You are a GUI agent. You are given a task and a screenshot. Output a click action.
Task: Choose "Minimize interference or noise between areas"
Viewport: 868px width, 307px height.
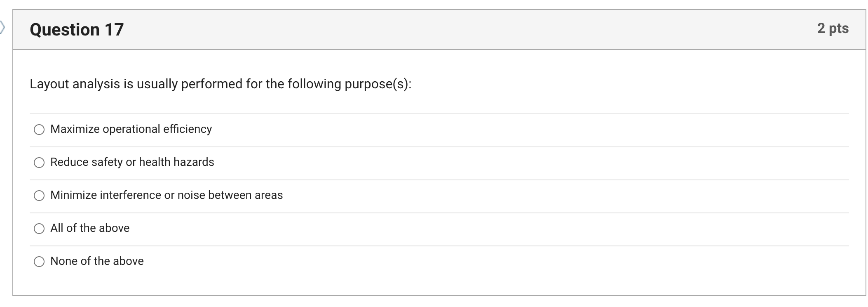tap(39, 196)
